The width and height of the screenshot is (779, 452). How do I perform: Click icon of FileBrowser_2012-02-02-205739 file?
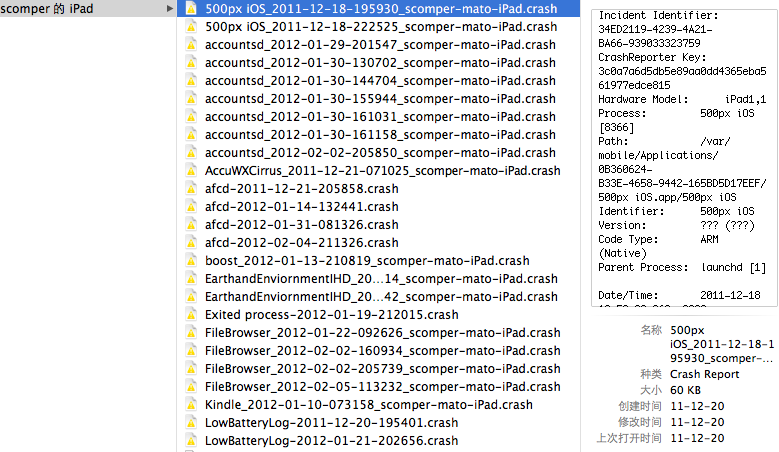tap(191, 369)
